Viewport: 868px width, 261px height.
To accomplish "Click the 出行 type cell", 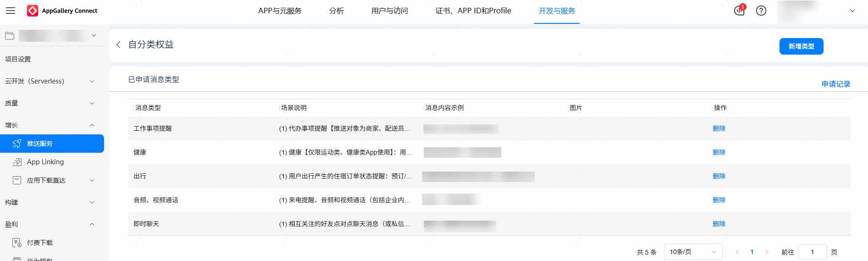I will click(x=140, y=176).
